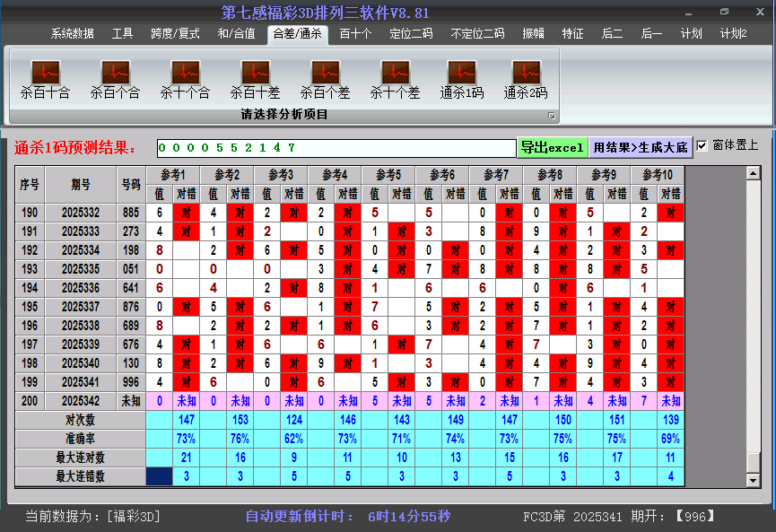Select the dark blue cell in 最大连错数 row
The height and width of the screenshot is (532, 776).
[161, 476]
